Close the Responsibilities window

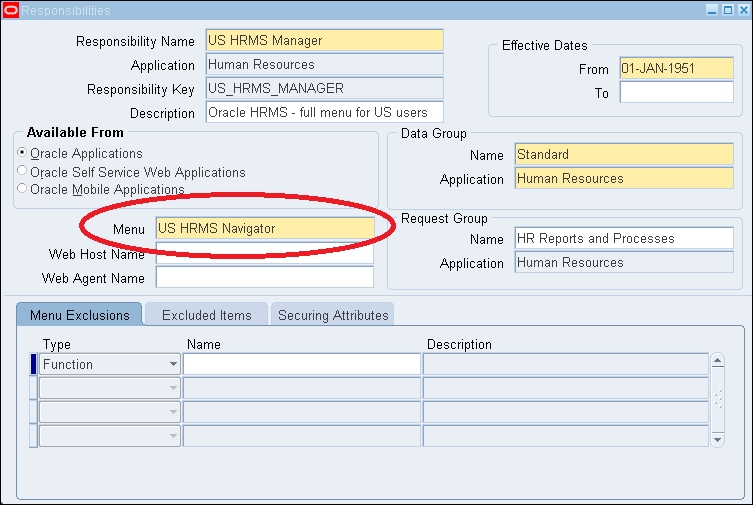(x=744, y=10)
